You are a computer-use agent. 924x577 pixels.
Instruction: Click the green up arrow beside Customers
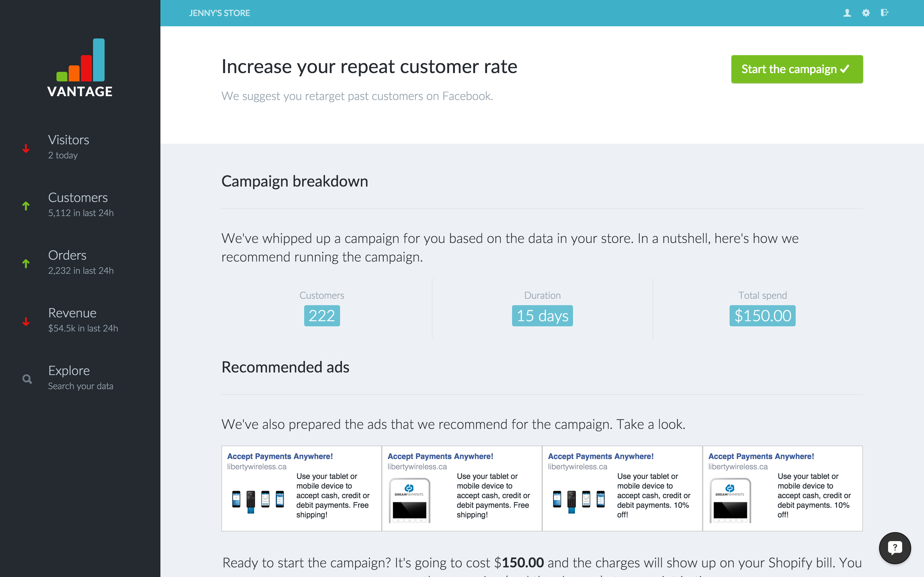[x=26, y=206]
